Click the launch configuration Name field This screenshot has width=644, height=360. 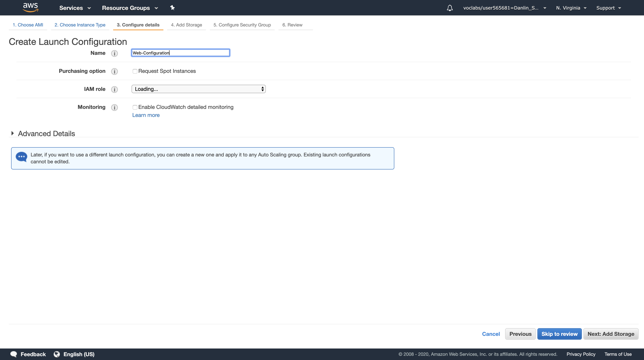coord(180,53)
